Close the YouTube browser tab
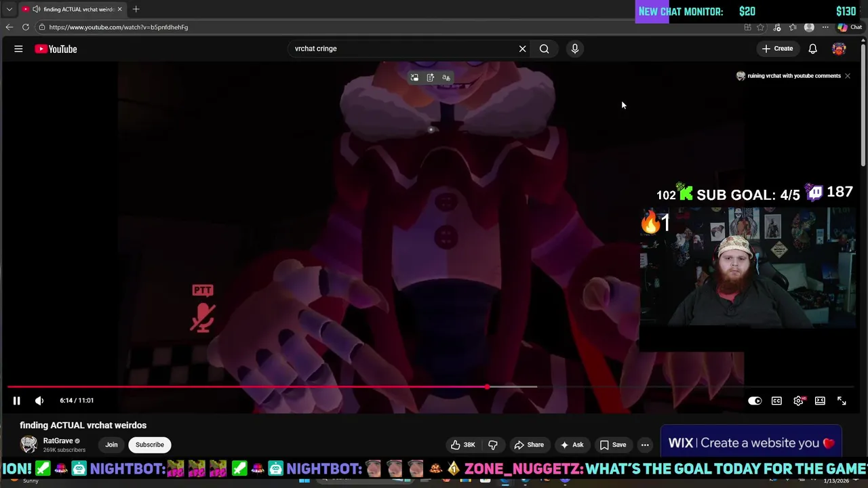Image resolution: width=868 pixels, height=488 pixels. pos(119,9)
